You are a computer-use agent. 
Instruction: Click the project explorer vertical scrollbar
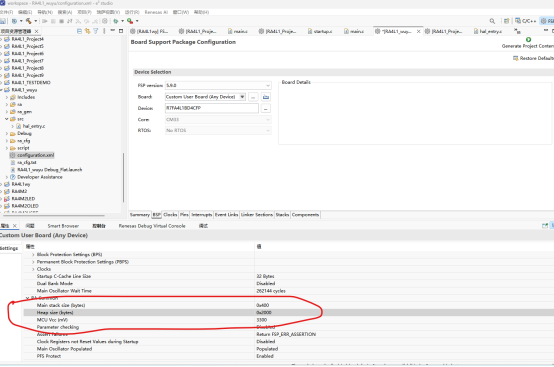123,177
